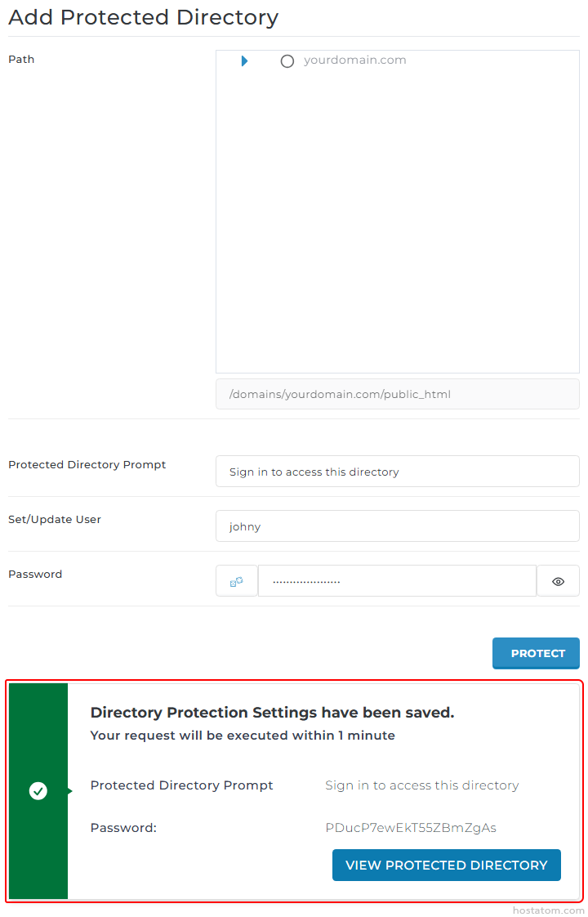This screenshot has height=917, width=588.
Task: Click the Set/Update User field containing johny
Action: click(397, 526)
